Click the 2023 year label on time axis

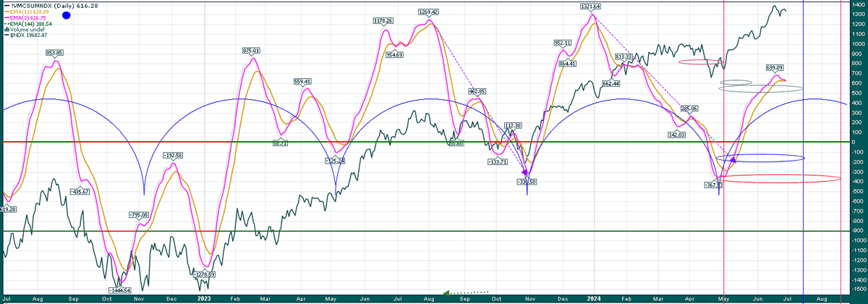click(204, 298)
